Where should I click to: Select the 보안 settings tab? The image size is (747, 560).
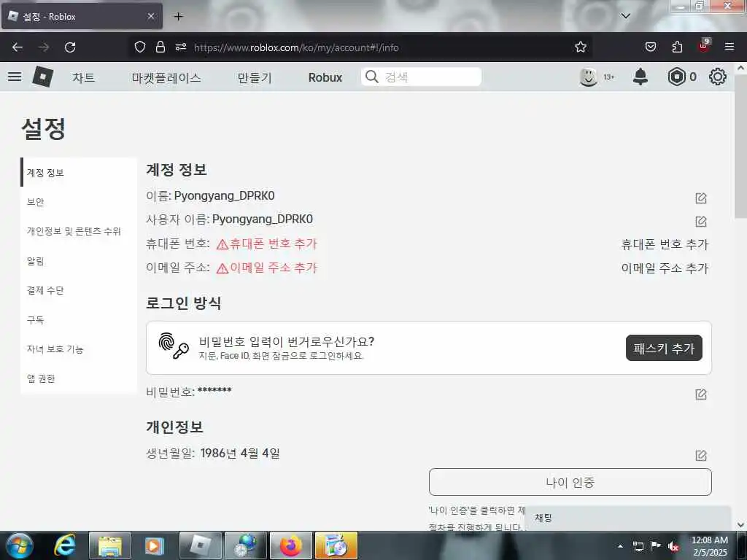point(79,202)
